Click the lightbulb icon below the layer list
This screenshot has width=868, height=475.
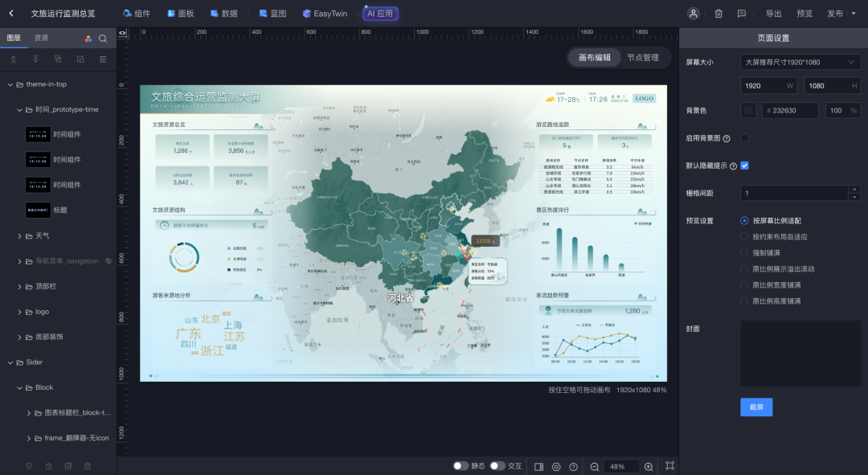(x=29, y=466)
